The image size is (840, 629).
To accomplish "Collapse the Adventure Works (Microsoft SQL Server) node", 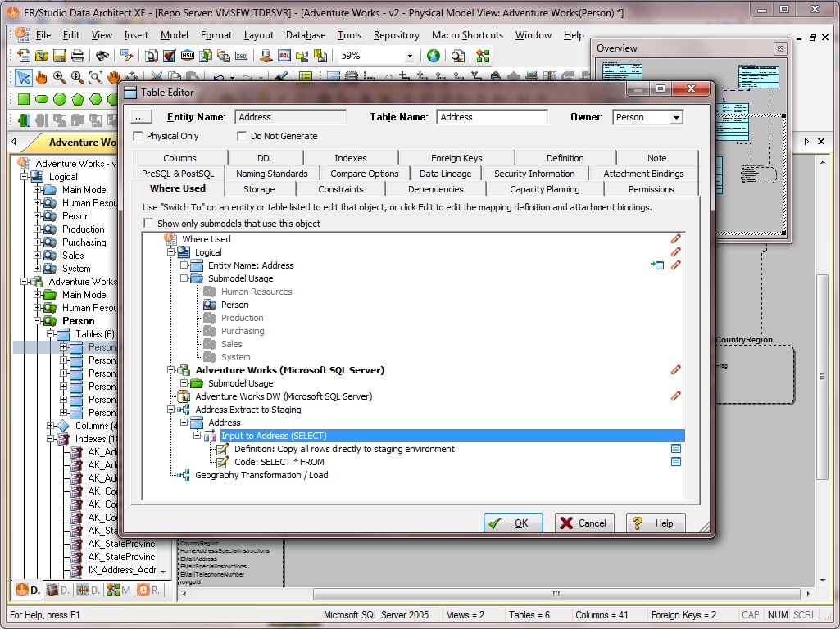I will point(171,370).
